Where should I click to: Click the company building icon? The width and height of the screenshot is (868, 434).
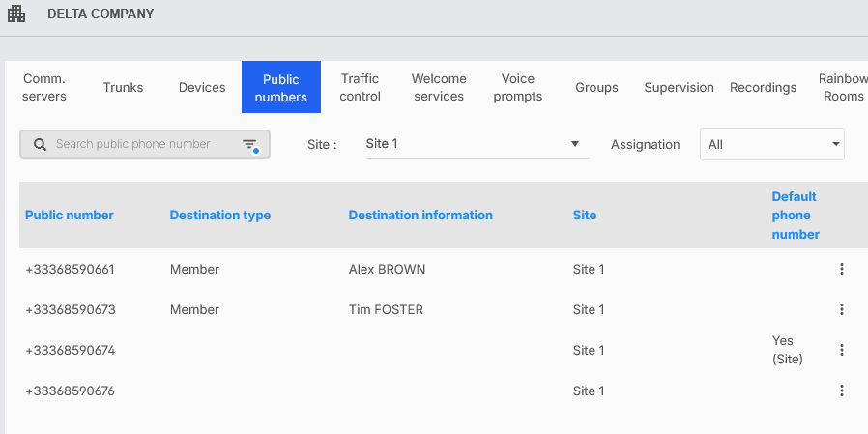coord(16,14)
